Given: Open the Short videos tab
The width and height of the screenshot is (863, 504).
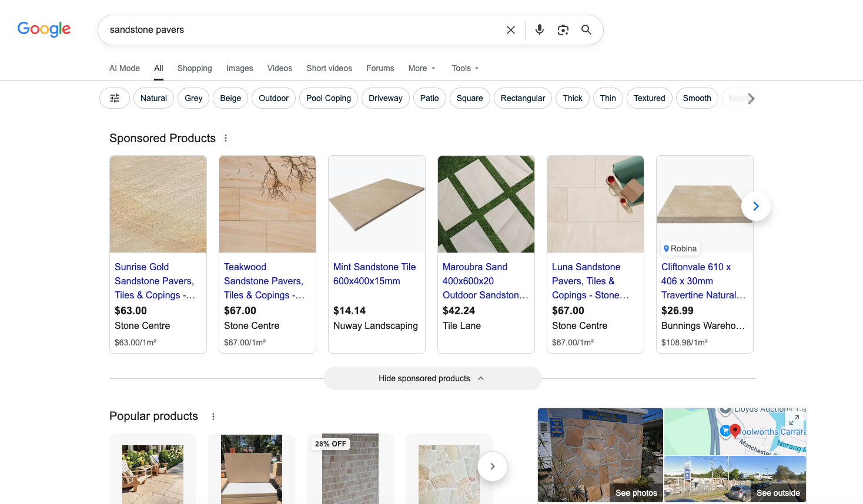Looking at the screenshot, I should click(x=329, y=68).
